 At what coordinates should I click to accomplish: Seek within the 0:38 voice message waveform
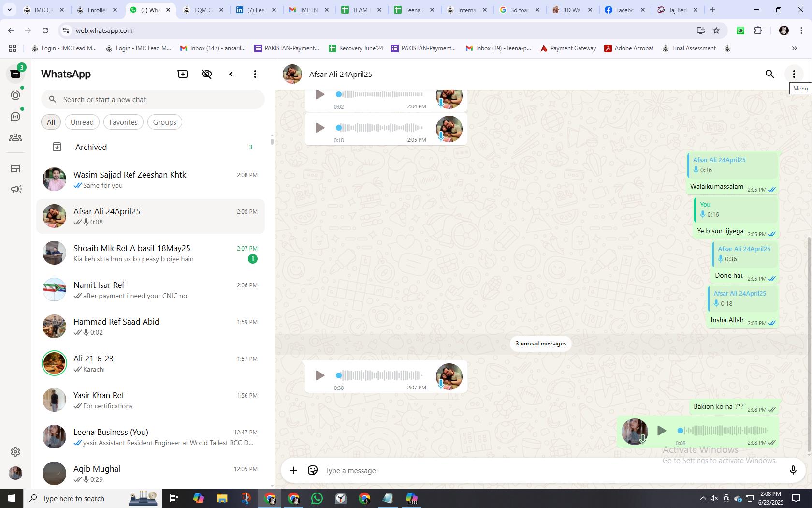pyautogui.click(x=380, y=375)
